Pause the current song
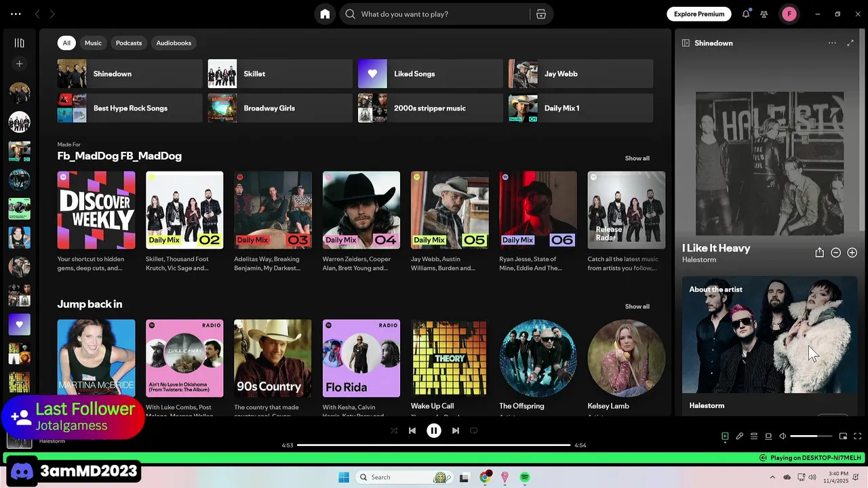Viewport: 868px width, 488px height. tap(434, 430)
